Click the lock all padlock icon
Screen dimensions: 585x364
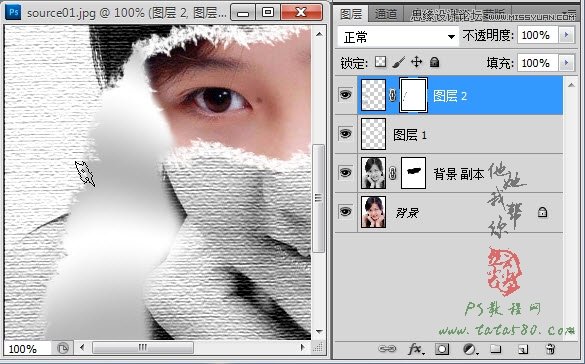coord(434,62)
